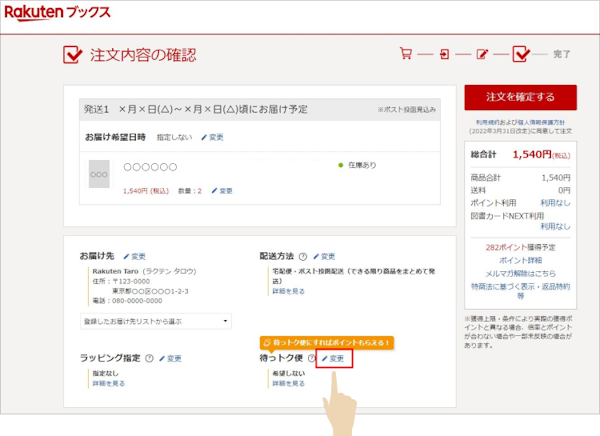The width and height of the screenshot is (600, 436).
Task: Click 利用なし under 図書カードNEXT利用
Action: click(555, 227)
